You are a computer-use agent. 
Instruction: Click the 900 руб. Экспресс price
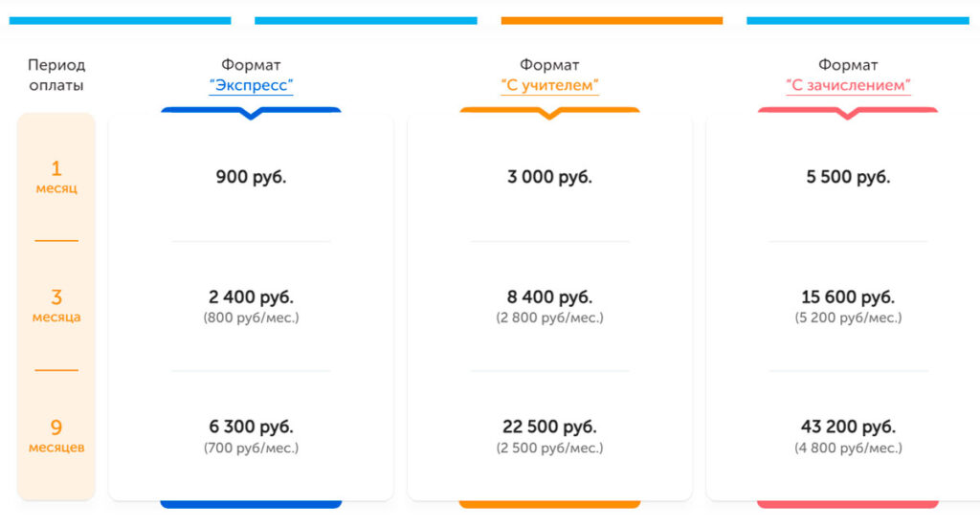coord(251,177)
